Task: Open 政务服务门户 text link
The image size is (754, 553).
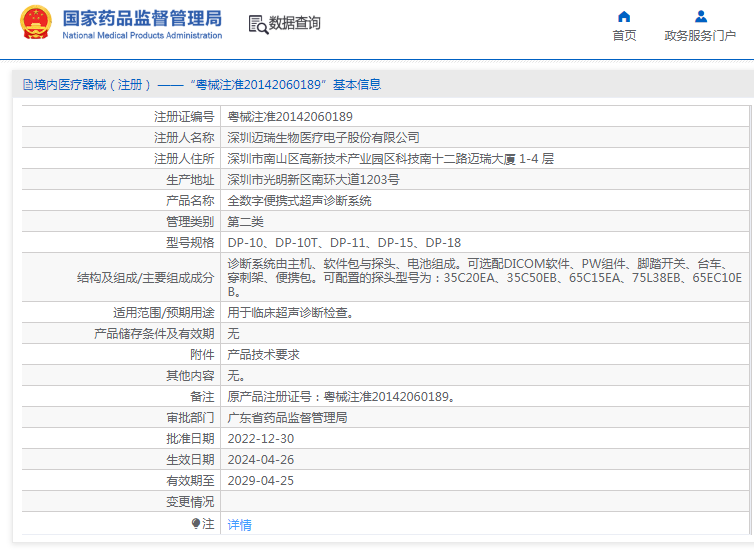Action: pyautogui.click(x=700, y=36)
